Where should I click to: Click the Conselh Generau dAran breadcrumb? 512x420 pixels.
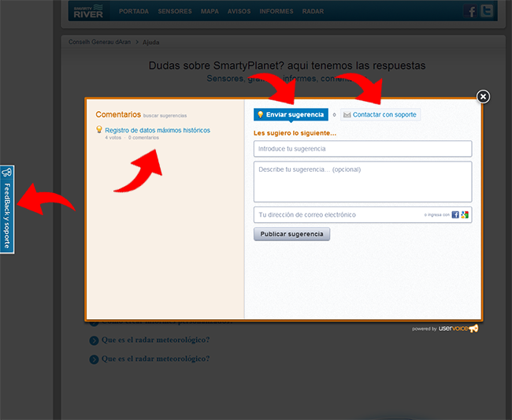click(x=99, y=42)
